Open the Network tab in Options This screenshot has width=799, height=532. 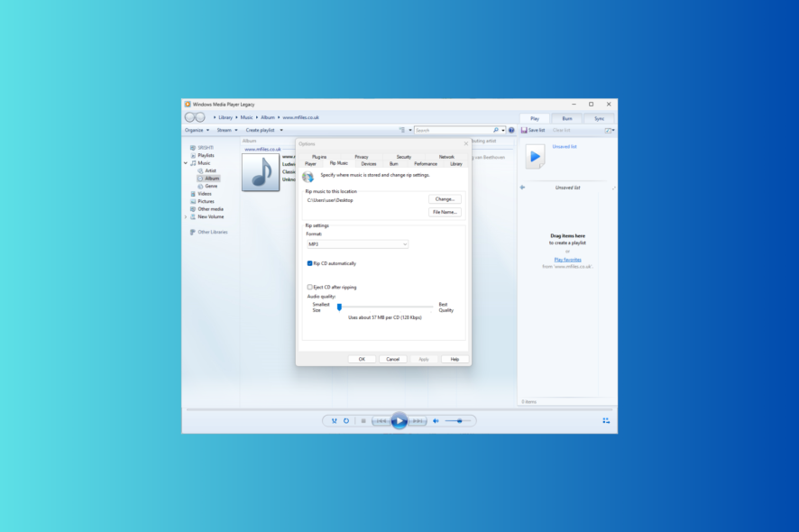point(446,157)
